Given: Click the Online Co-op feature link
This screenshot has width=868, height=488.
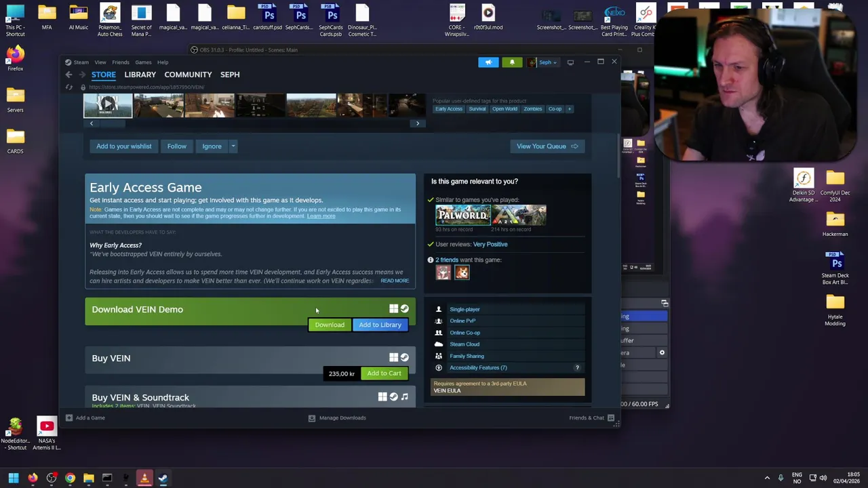Looking at the screenshot, I should 465,333.
